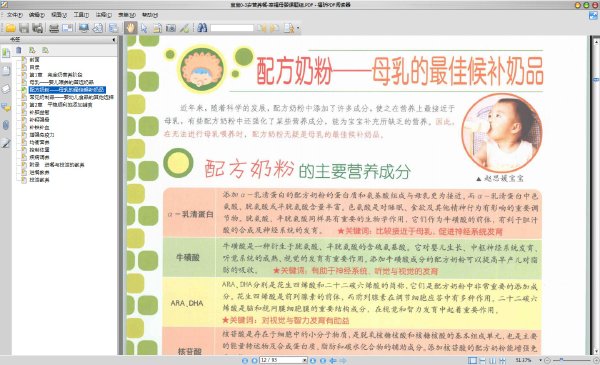Open the 控制体重 bookmark
Screen dimensions: 600x365
39,150
